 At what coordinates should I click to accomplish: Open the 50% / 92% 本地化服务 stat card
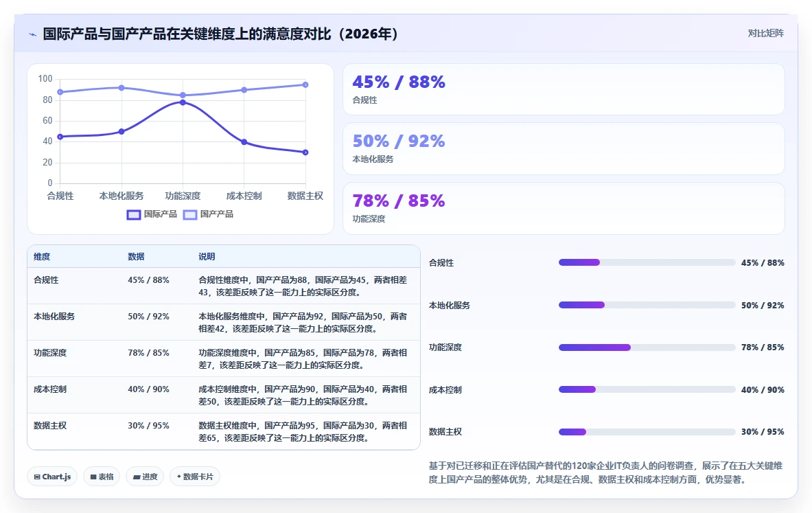tap(564, 149)
